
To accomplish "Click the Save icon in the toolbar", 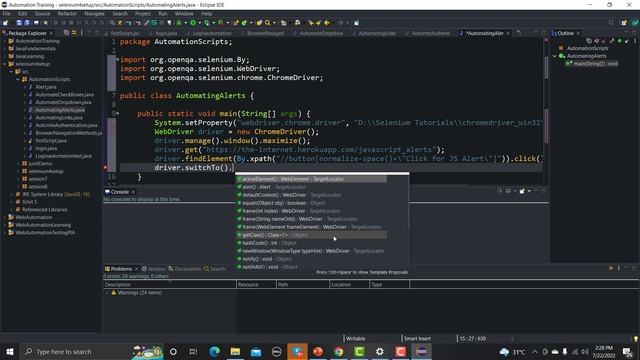I will tap(19, 23).
